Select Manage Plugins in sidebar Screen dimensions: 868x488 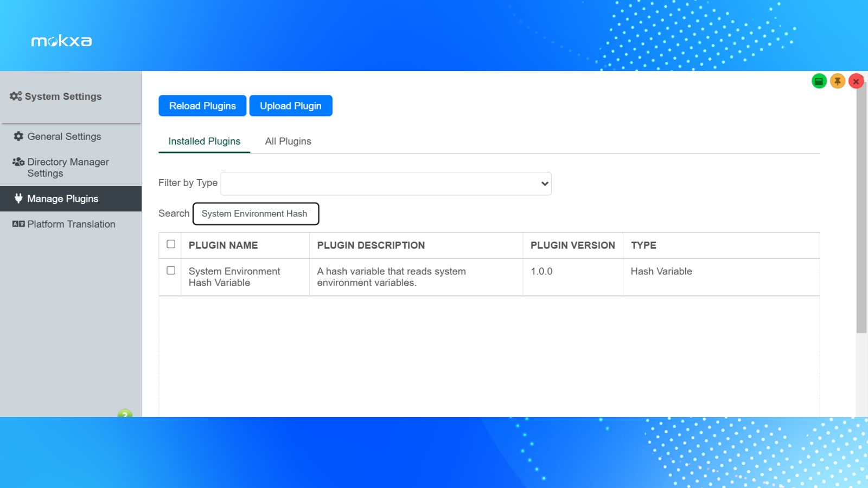point(71,198)
